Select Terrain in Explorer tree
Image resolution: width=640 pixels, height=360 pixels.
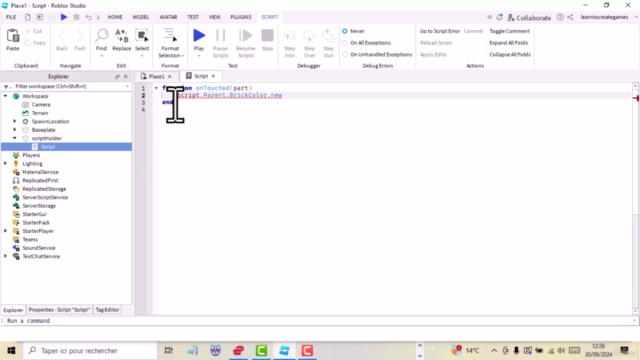point(40,113)
